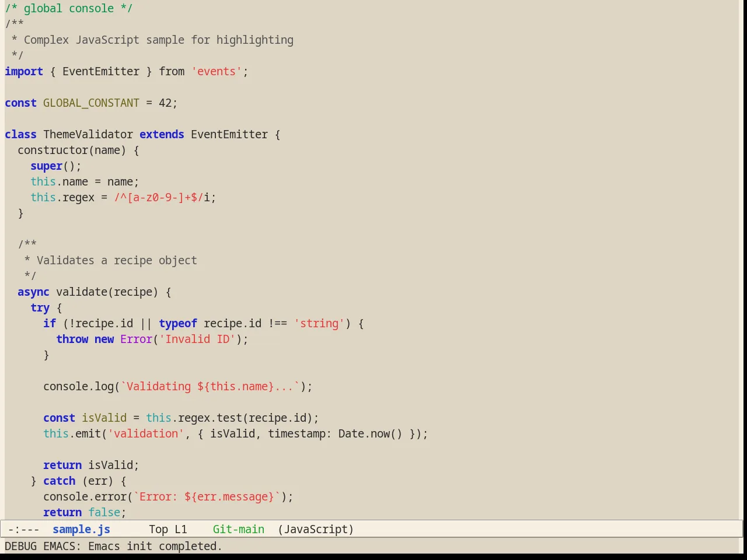Click the Top position indicator in mode line

pos(158,529)
